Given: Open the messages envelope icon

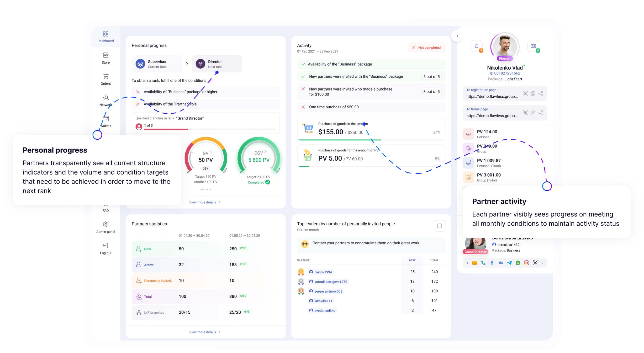Looking at the screenshot, I should (533, 46).
